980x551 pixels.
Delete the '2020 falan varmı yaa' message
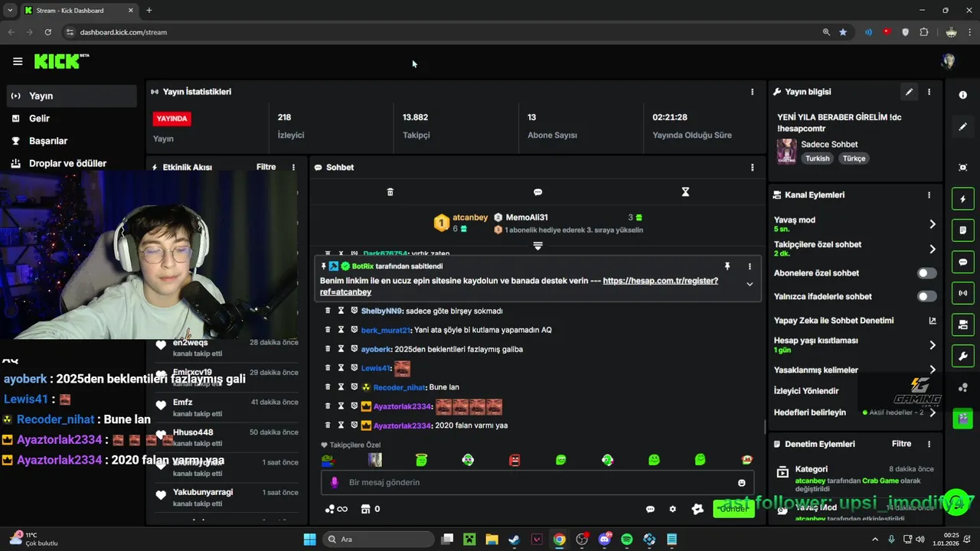328,425
